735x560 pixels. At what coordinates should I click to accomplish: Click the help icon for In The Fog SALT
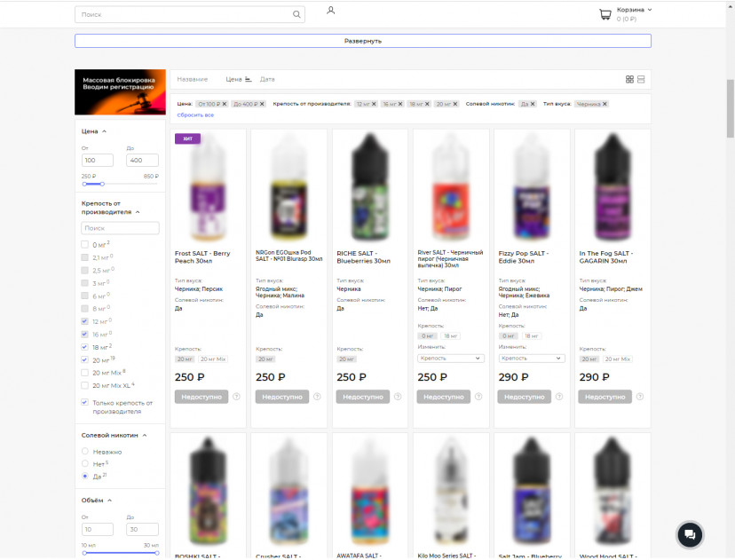[640, 397]
